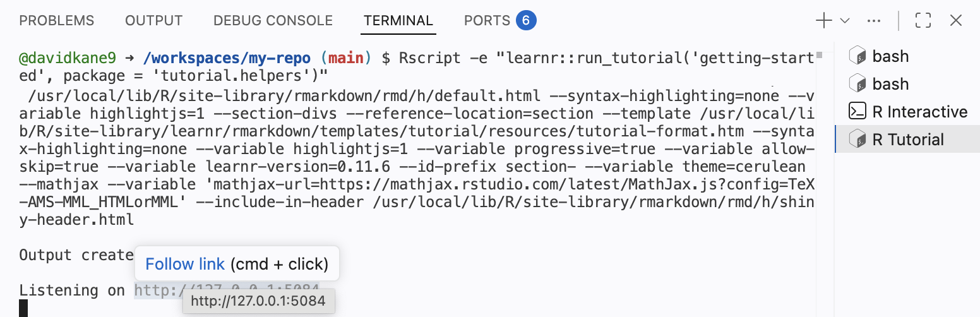The height and width of the screenshot is (317, 980).
Task: Open a new terminal with the plus icon
Action: pos(824,21)
